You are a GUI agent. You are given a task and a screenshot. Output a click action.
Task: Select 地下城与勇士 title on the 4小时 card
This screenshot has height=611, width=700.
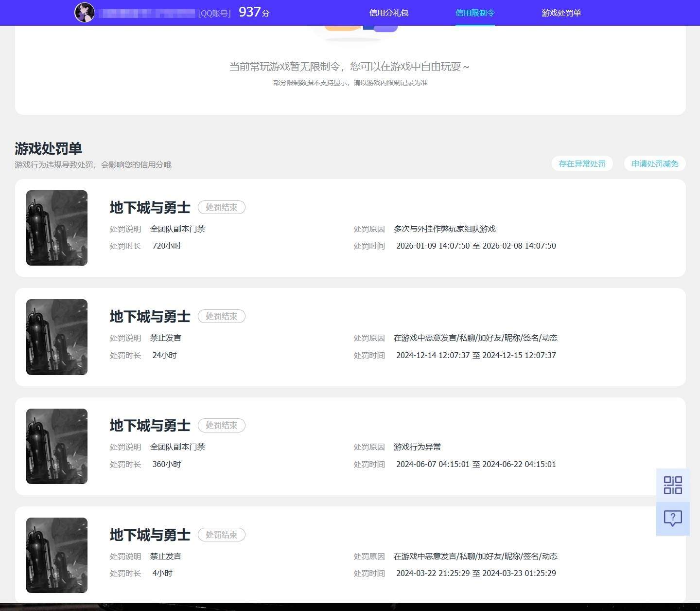(150, 535)
